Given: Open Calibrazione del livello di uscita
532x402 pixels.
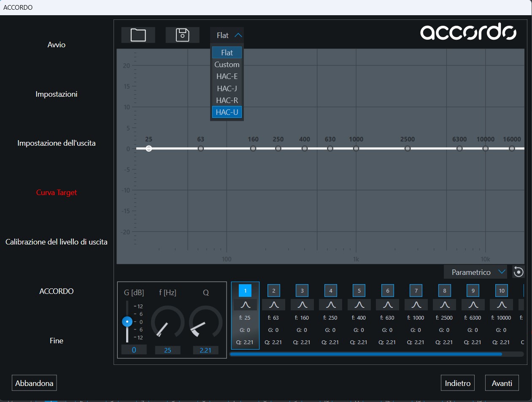Looking at the screenshot, I should tap(57, 242).
